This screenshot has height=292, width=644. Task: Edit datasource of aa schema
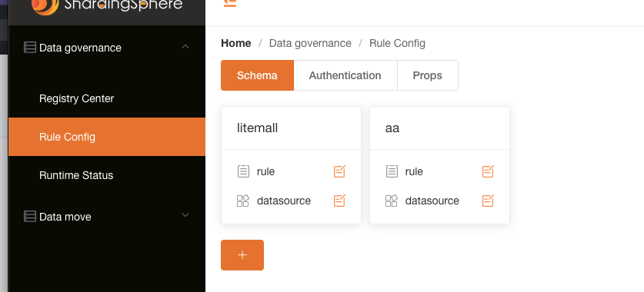pyautogui.click(x=488, y=201)
